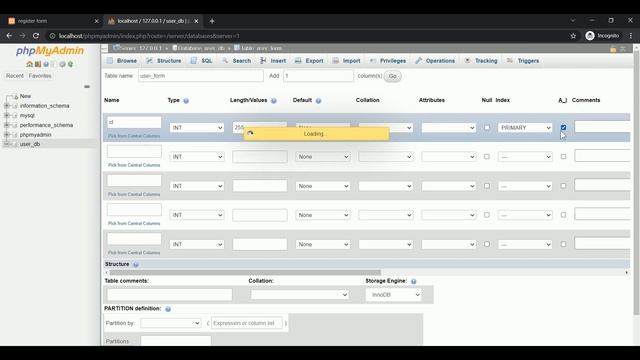Open the Recent tables link
This screenshot has width=640, height=360.
15,76
